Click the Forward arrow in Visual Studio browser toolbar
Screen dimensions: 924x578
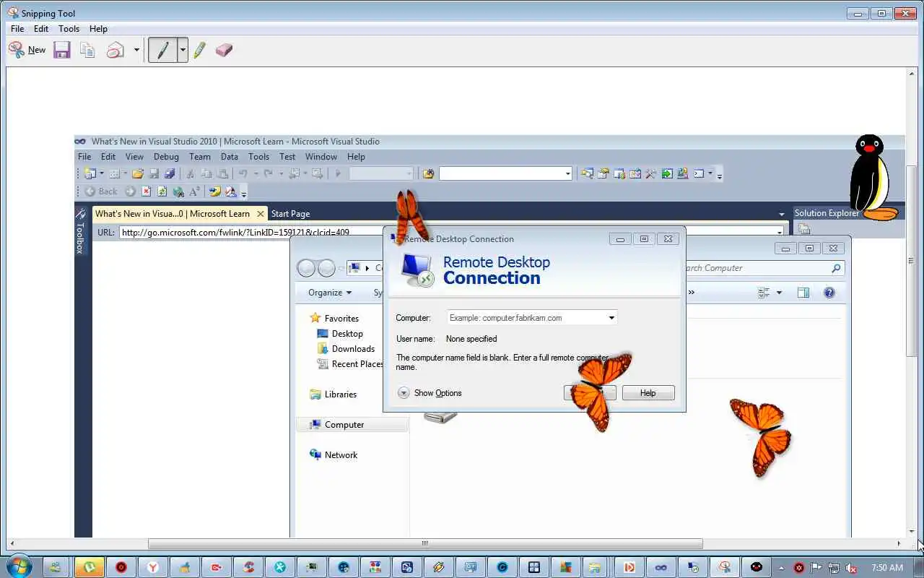click(130, 191)
